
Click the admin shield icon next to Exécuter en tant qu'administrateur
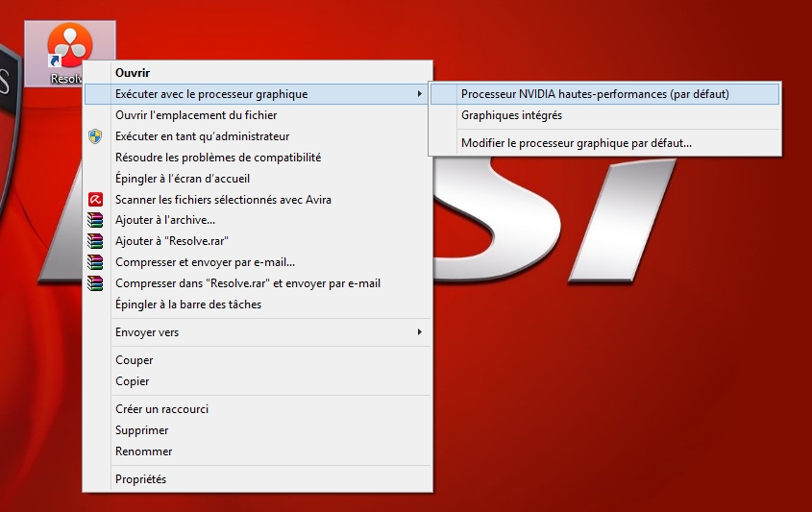[x=95, y=136]
